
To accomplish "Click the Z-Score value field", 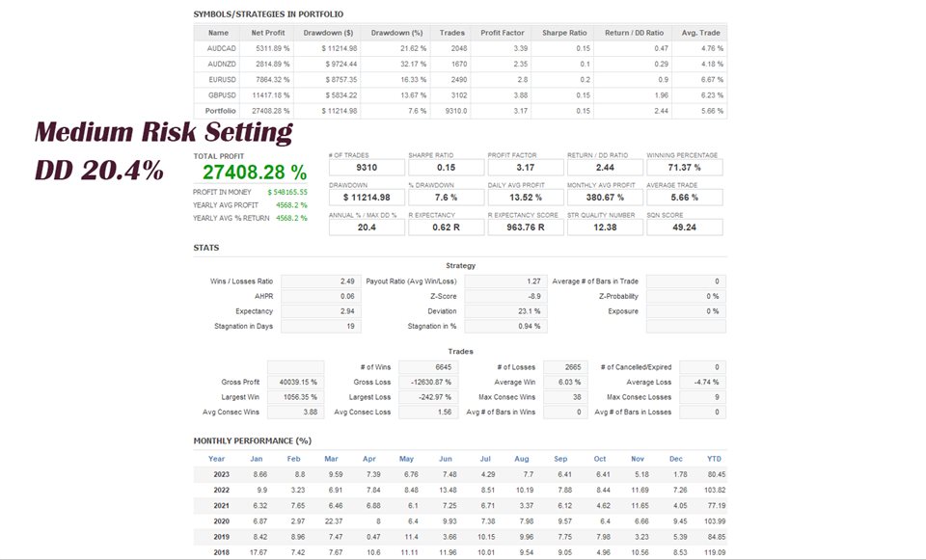I will point(505,296).
